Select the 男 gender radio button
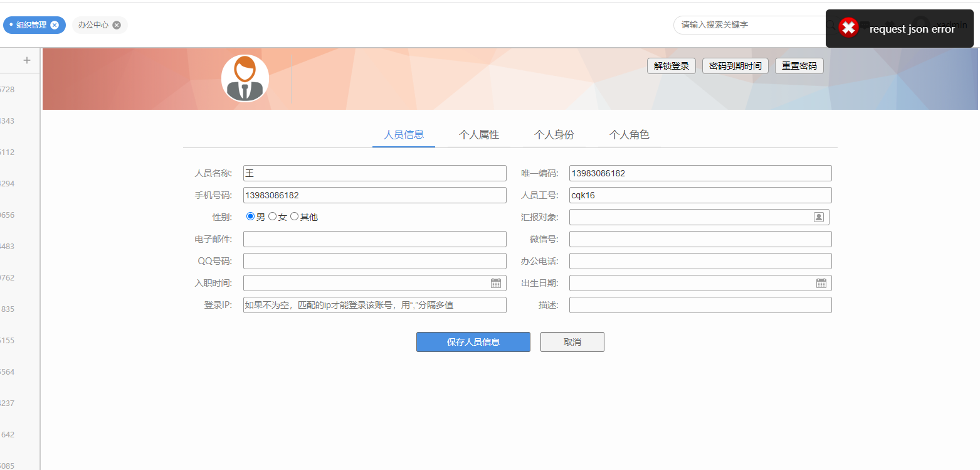The width and height of the screenshot is (980, 470). point(251,216)
